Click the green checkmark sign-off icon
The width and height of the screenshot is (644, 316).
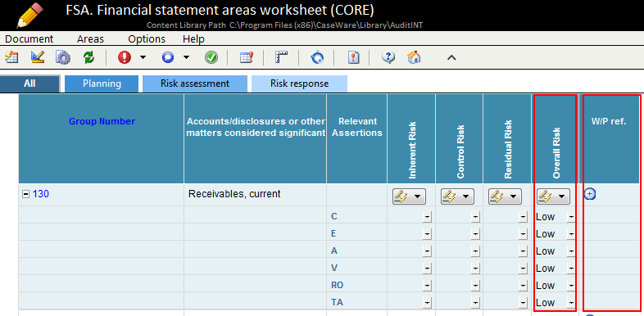(x=211, y=57)
